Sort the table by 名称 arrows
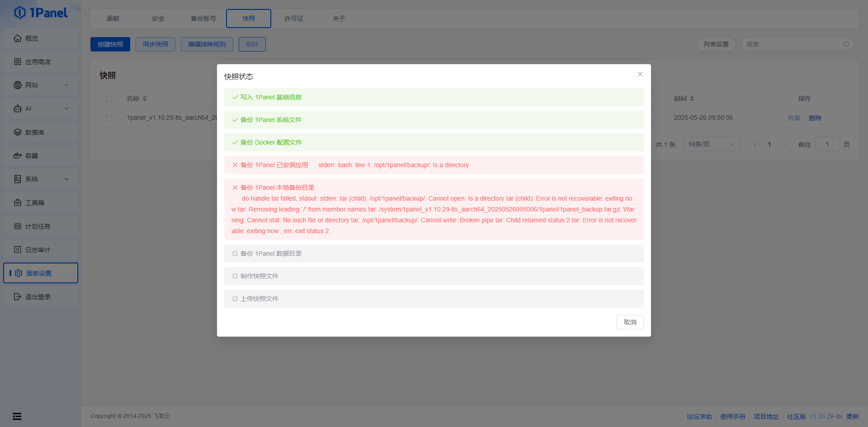Viewport: 868px width, 427px height. tap(145, 99)
